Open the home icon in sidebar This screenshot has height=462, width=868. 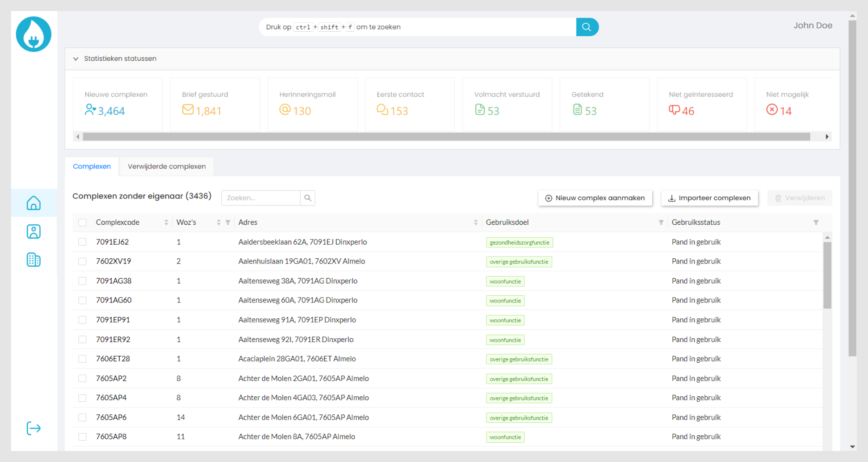33,203
